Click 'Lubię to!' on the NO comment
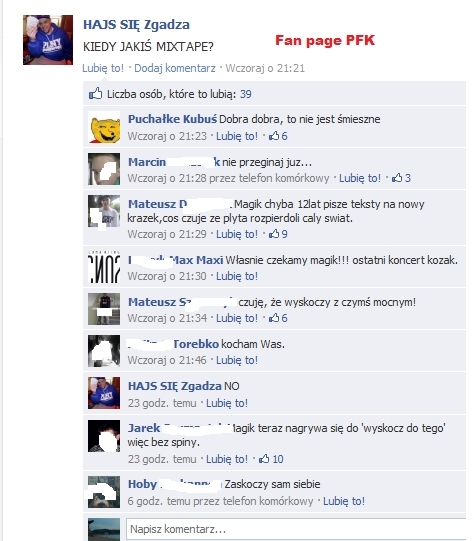474x541 pixels. point(227,403)
